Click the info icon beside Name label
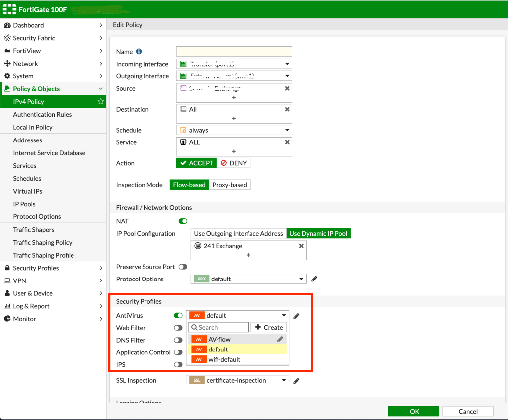This screenshot has width=508, height=420. (139, 51)
